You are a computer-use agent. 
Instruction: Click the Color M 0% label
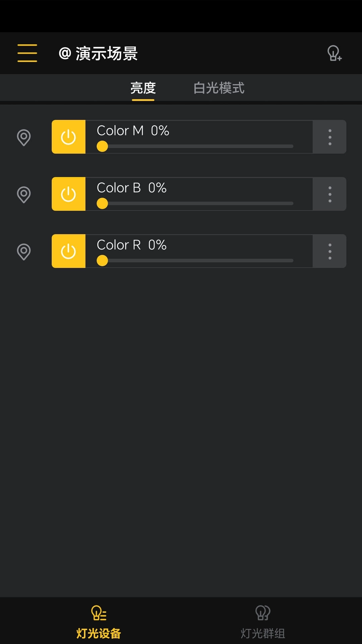click(x=133, y=130)
